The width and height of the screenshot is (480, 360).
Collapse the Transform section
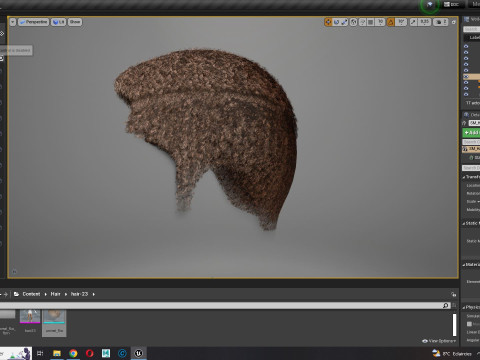click(x=464, y=177)
